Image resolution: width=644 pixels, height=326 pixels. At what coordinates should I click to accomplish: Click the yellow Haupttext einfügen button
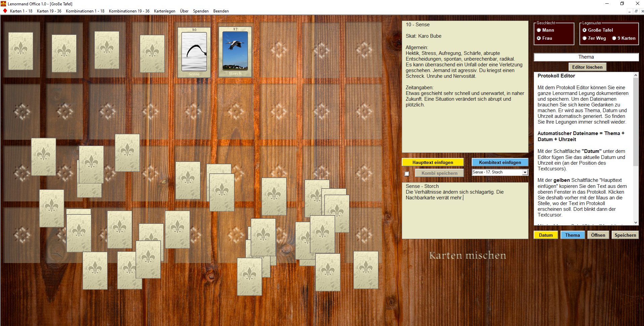coord(433,162)
